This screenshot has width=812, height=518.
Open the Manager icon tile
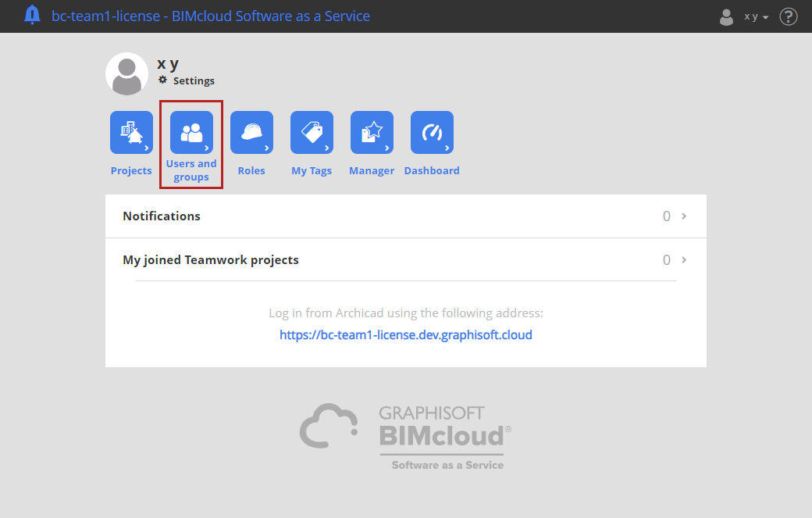[x=372, y=133]
